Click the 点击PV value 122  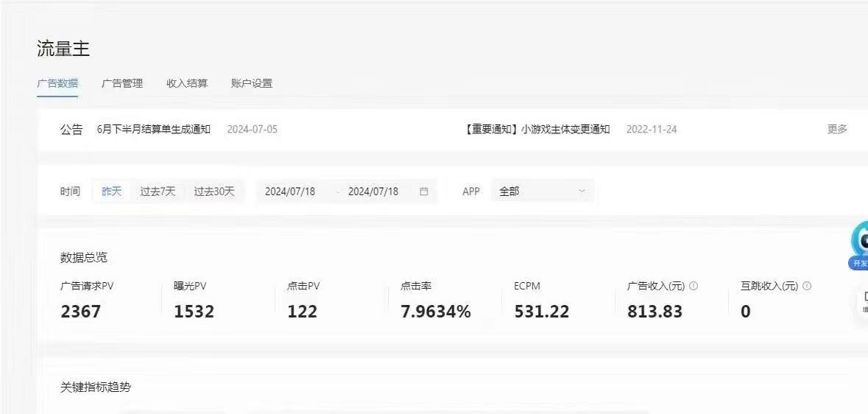click(x=303, y=312)
